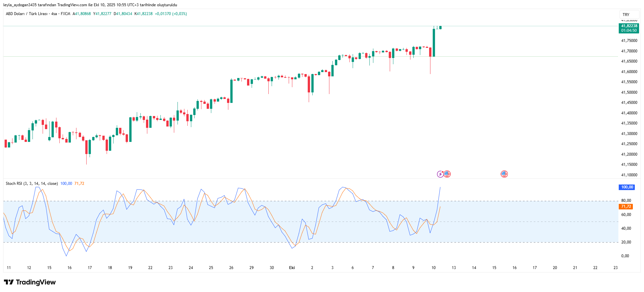This screenshot has width=644, height=292.
Task: Click the date label 23 at axis right end
Action: coord(615,268)
